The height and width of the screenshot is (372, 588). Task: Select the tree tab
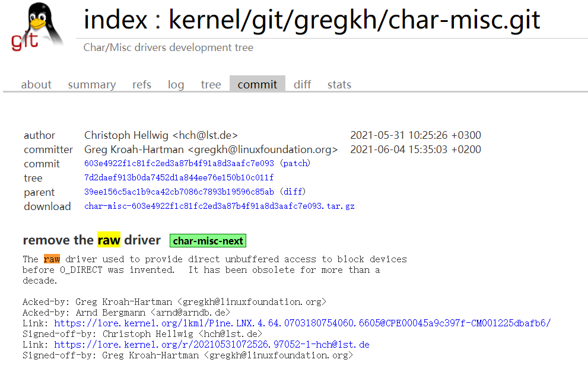tap(211, 84)
